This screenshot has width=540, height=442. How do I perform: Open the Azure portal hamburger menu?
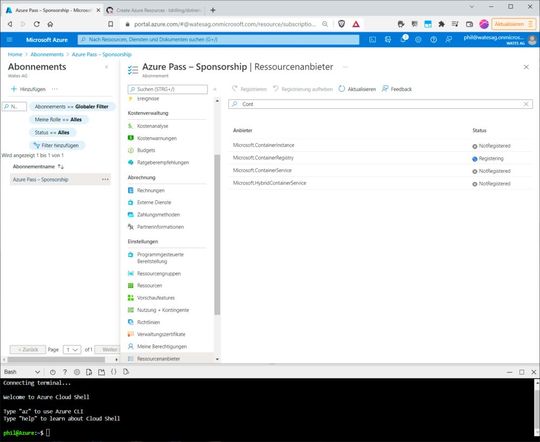coord(9,40)
